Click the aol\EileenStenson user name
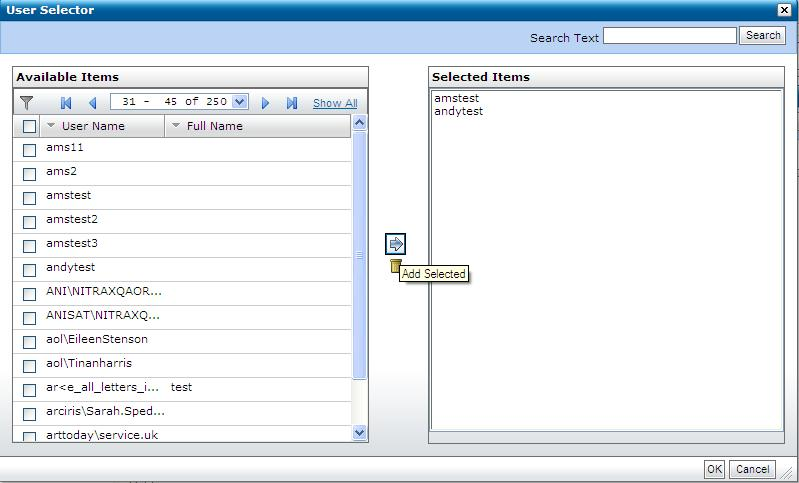The image size is (799, 483). click(x=97, y=339)
